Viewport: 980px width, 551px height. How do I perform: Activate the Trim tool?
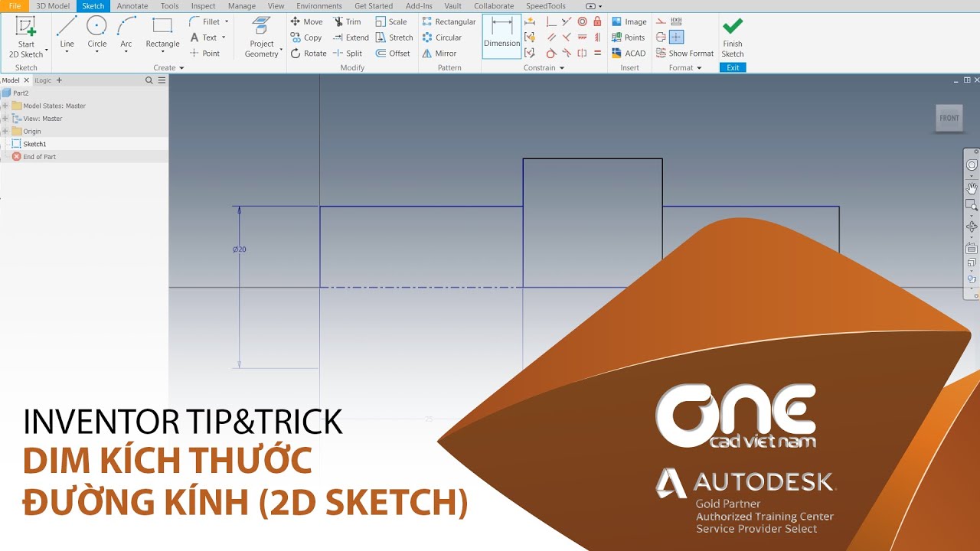tap(347, 21)
